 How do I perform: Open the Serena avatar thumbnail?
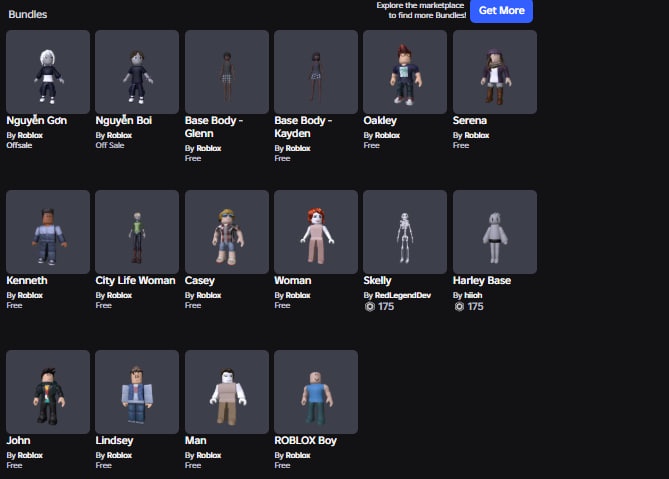pyautogui.click(x=495, y=72)
